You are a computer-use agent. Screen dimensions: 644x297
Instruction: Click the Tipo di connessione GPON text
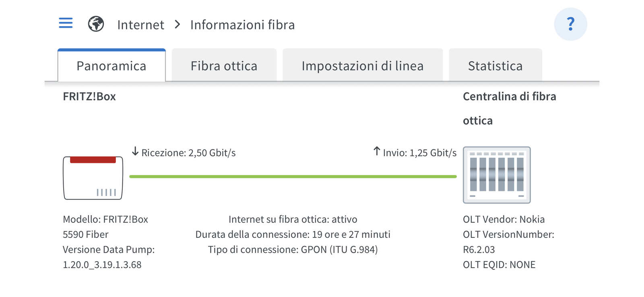pos(293,250)
